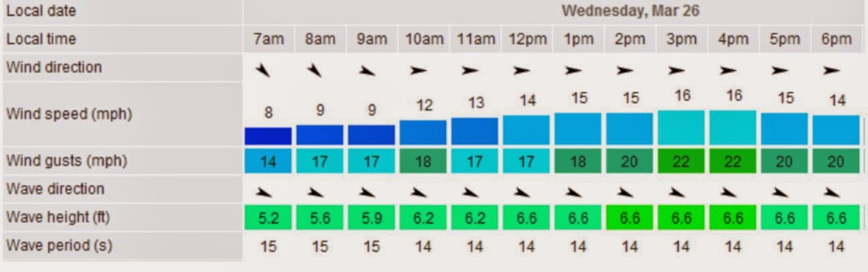Click the Local date row label
The height and width of the screenshot is (272, 868).
pyautogui.click(x=41, y=11)
